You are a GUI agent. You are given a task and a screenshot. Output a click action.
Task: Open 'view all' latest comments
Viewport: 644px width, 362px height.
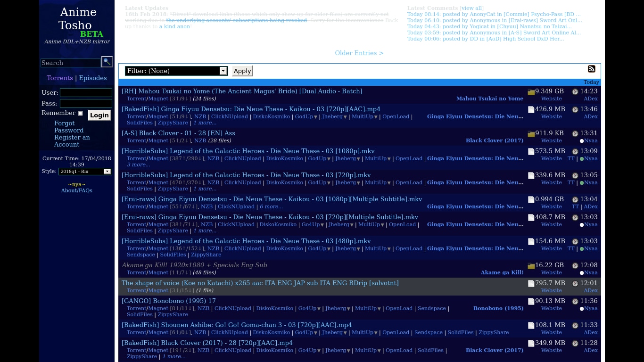pyautogui.click(x=471, y=8)
